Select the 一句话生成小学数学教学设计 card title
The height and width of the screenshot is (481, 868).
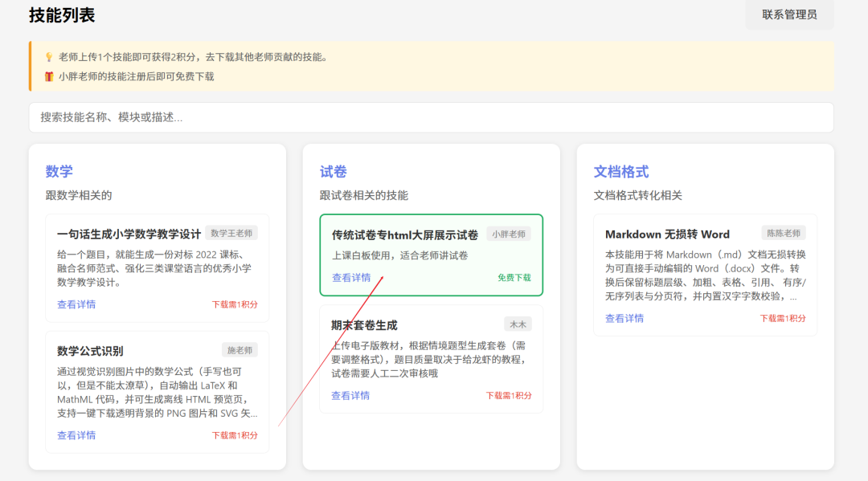[129, 234]
